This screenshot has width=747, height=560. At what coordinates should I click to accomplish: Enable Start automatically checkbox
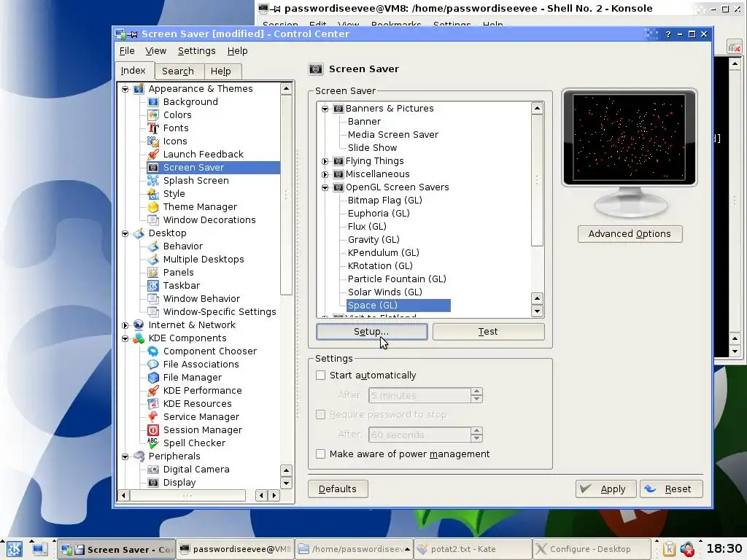pos(321,376)
